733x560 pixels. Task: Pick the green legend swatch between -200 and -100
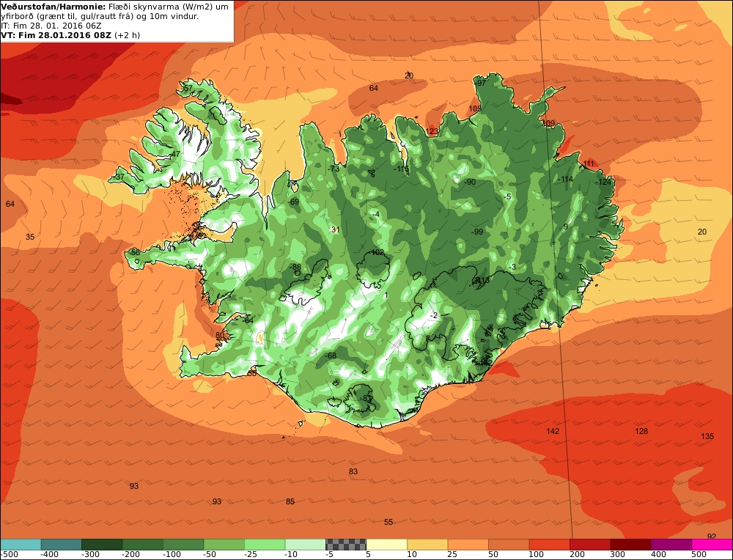[143, 545]
